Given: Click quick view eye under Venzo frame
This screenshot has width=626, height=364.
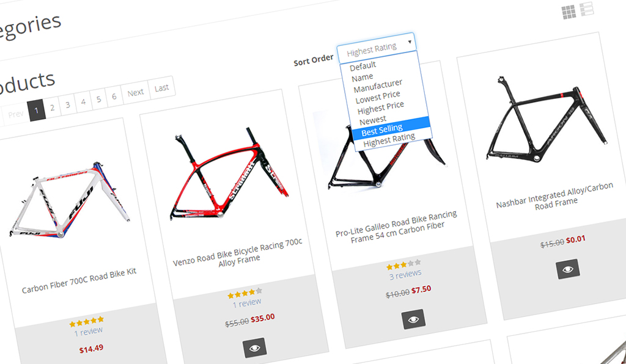Looking at the screenshot, I should click(255, 348).
